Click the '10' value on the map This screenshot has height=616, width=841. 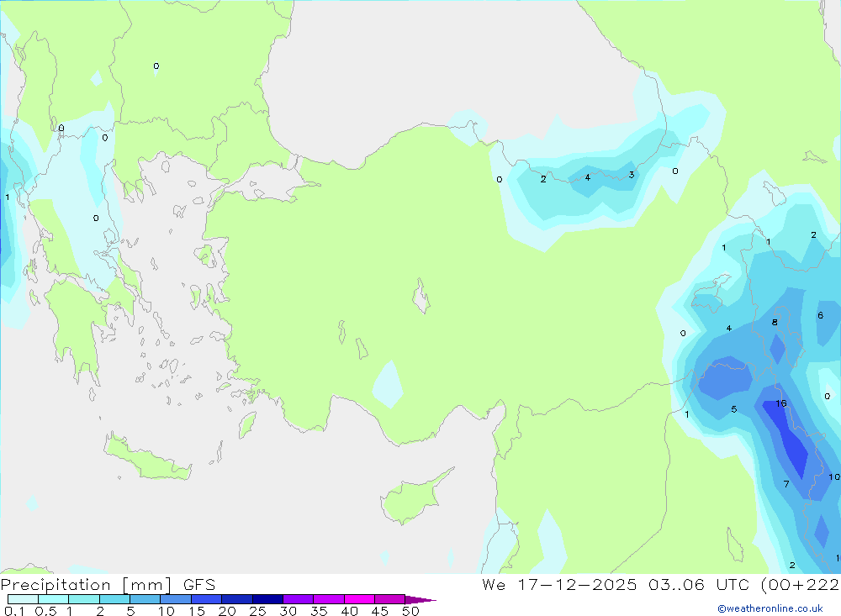[x=834, y=476]
